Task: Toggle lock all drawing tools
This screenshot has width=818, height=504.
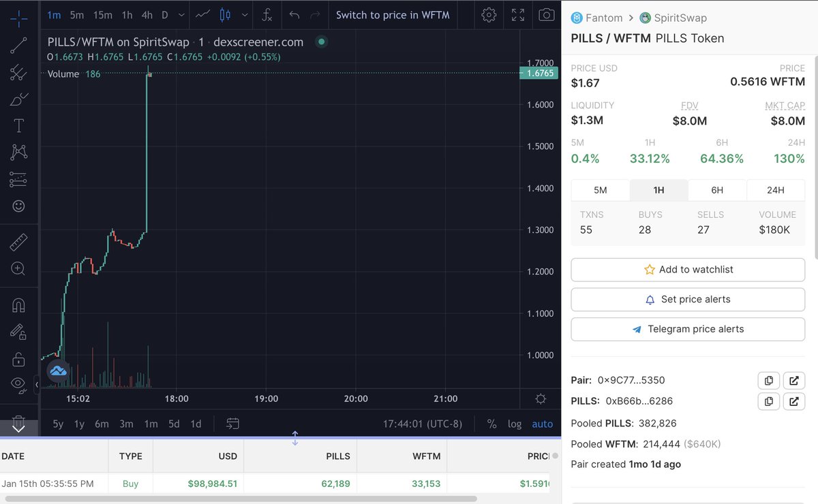Action: click(18, 359)
